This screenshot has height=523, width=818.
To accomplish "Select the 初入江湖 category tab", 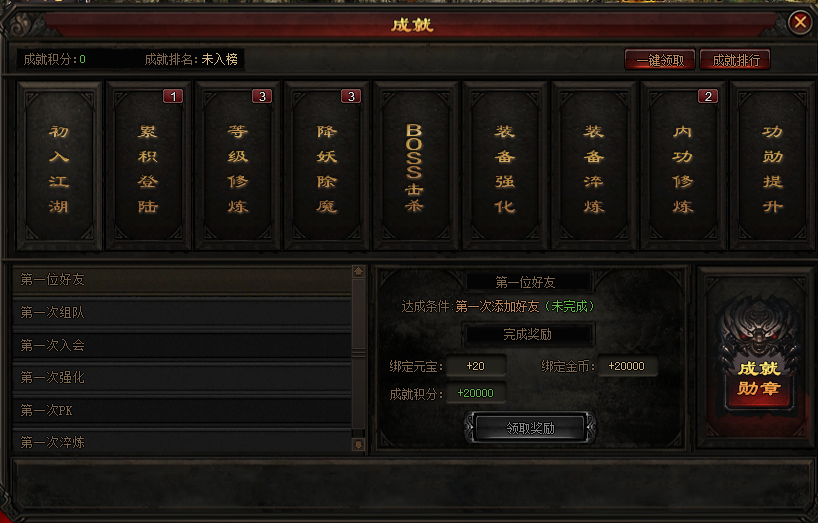I will pos(59,166).
